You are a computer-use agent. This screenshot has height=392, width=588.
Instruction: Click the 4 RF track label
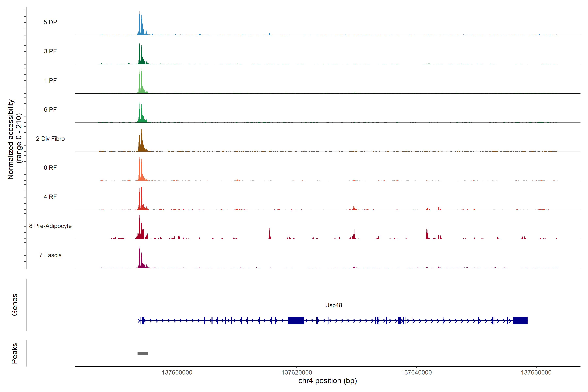coord(50,197)
